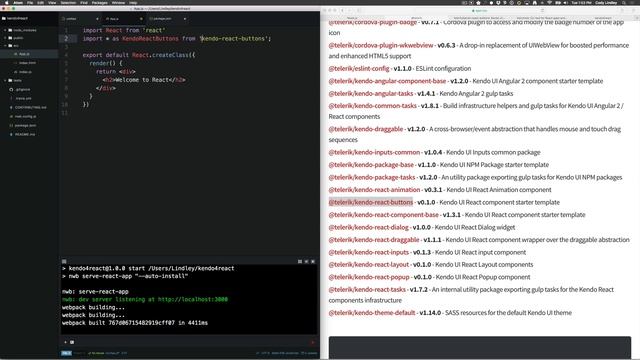The width and height of the screenshot is (640, 360).
Task: Click the blue file indicator in status bar
Action: tap(66, 353)
